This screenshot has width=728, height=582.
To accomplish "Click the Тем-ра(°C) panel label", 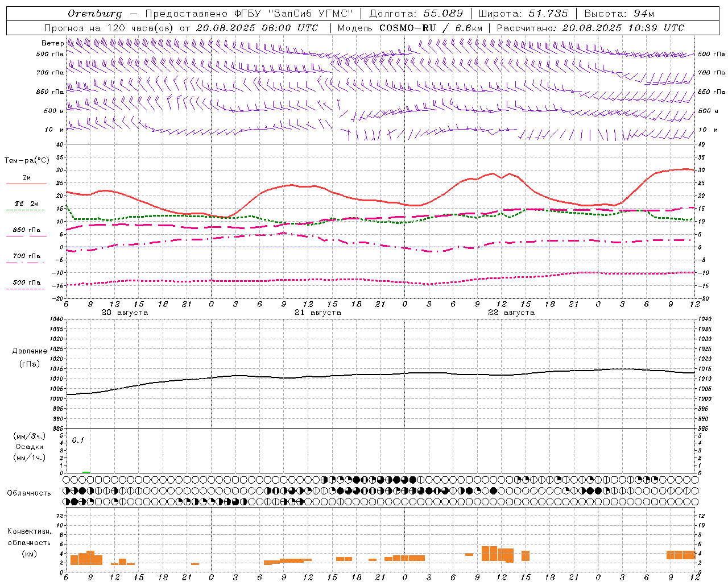I will (27, 161).
